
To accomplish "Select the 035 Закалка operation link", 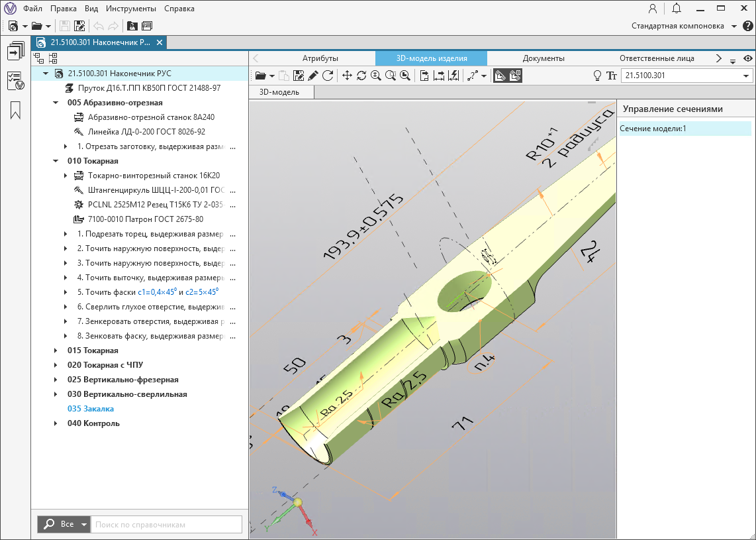I will [91, 409].
